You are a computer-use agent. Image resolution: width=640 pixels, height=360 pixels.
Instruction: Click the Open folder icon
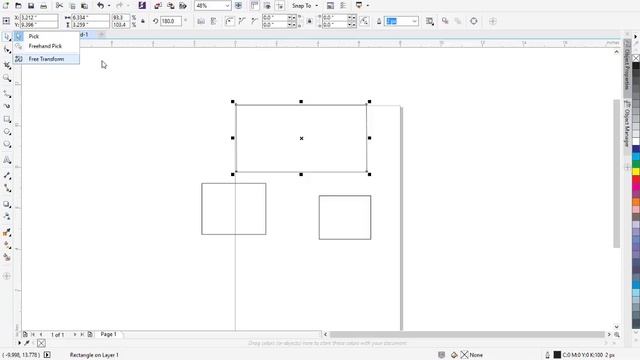point(18,6)
